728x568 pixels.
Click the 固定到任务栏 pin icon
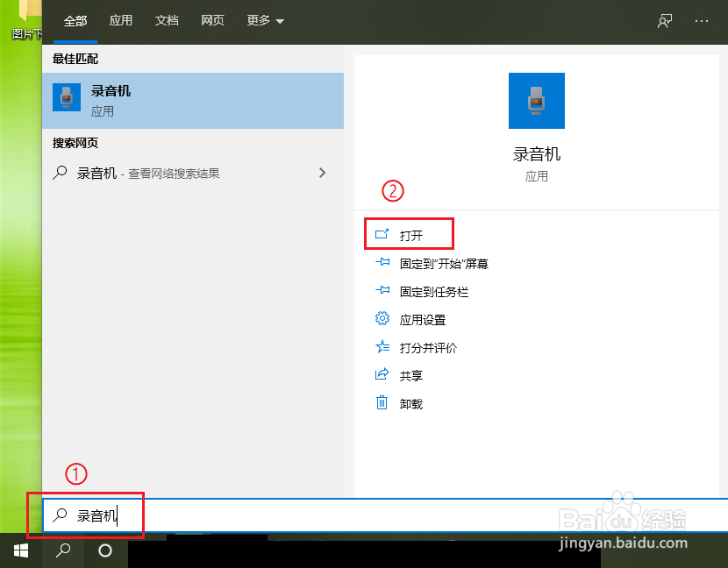(x=382, y=292)
